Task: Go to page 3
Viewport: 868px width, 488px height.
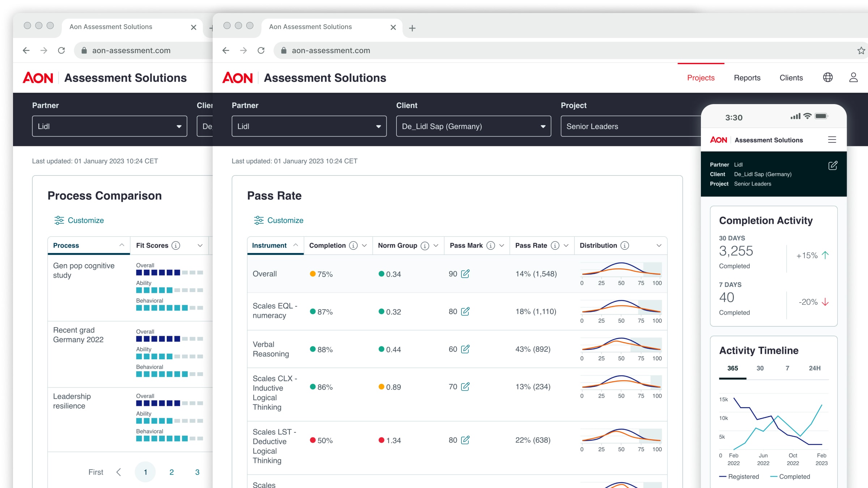Action: click(x=197, y=472)
